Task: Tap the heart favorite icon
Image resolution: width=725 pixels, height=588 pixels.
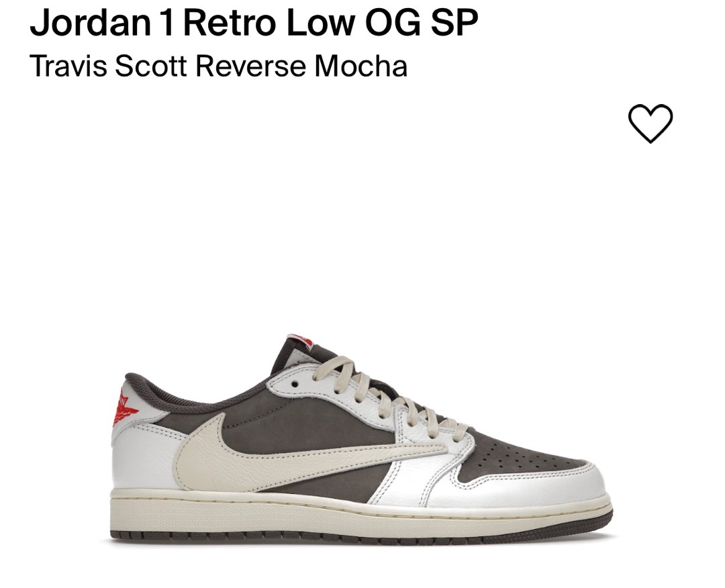Action: tap(650, 123)
